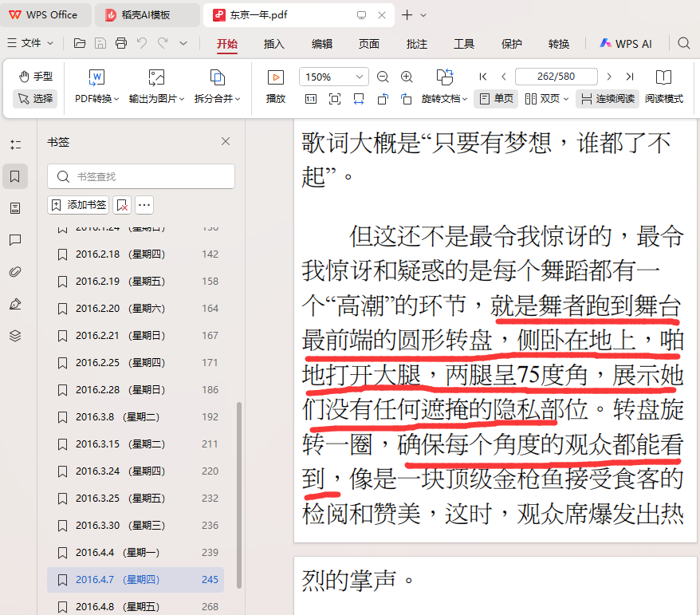Click the page number field 262/580
Screen dimensions: 700x615
(x=556, y=77)
